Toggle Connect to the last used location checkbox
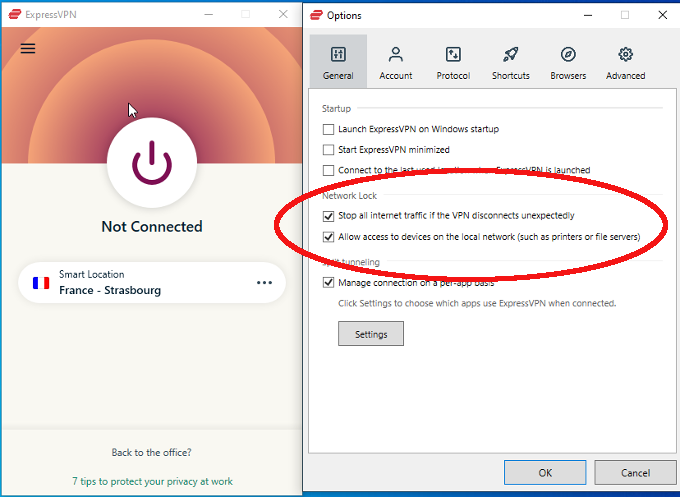Screen dimensions: 680x497 [x=328, y=170]
